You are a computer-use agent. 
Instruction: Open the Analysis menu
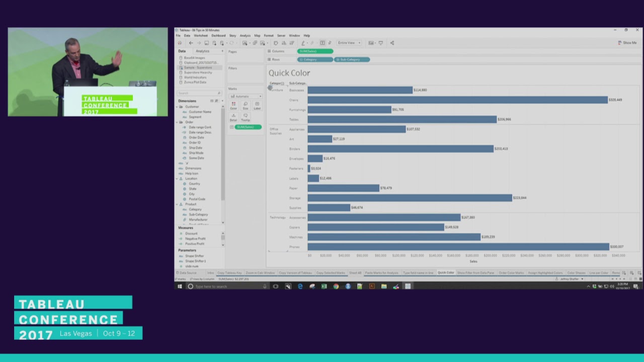(245, 36)
